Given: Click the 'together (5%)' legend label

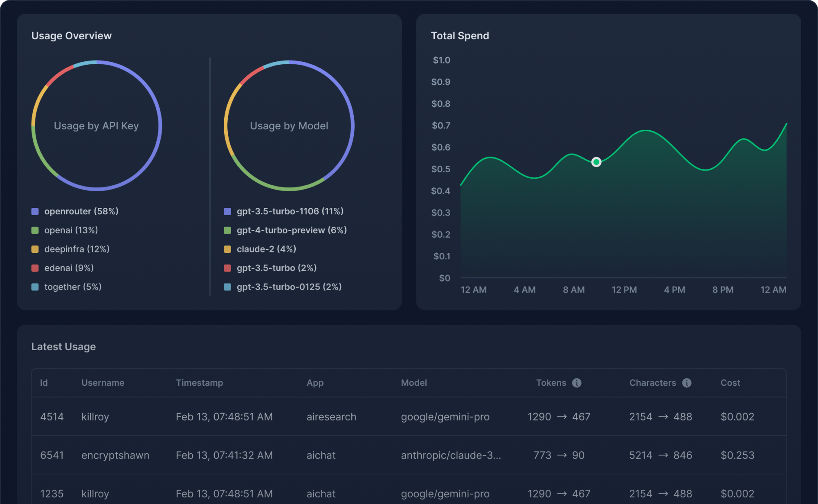Looking at the screenshot, I should 73,287.
